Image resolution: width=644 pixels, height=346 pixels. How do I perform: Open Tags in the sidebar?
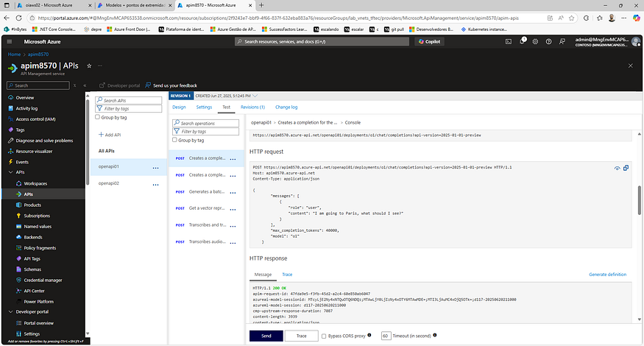pos(20,130)
